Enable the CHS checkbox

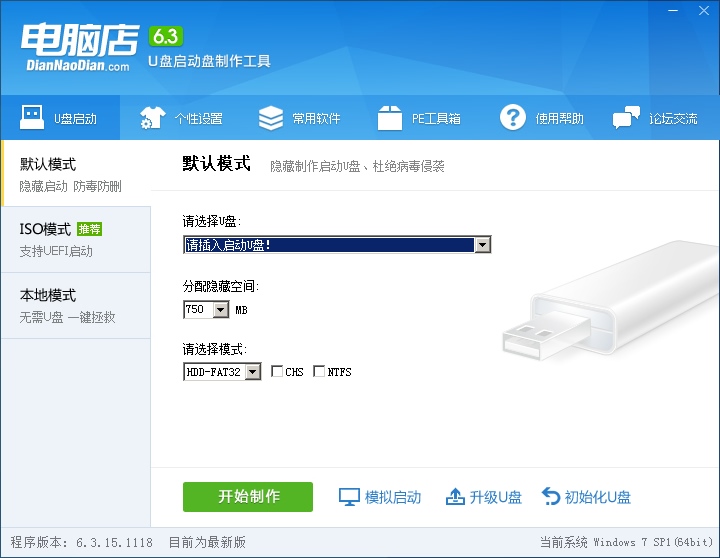[277, 372]
